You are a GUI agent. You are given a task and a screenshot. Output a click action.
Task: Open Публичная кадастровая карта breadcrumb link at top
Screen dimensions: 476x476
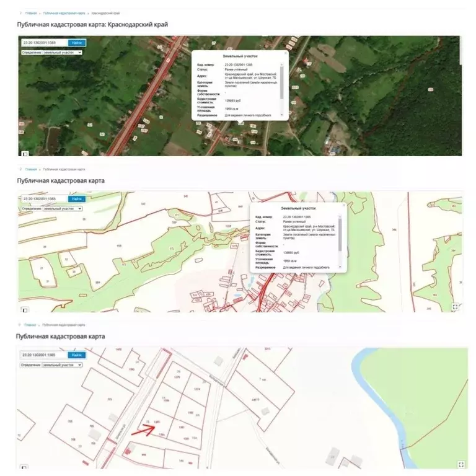[64, 12]
